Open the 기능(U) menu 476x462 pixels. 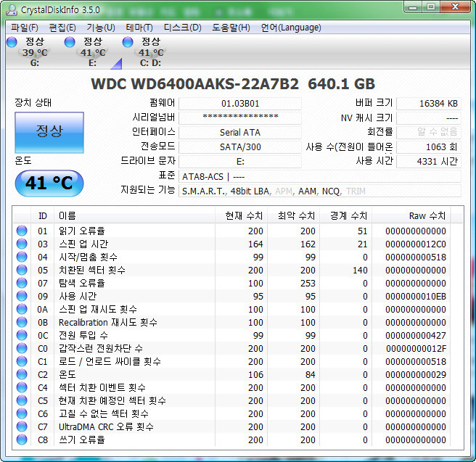tap(101, 28)
